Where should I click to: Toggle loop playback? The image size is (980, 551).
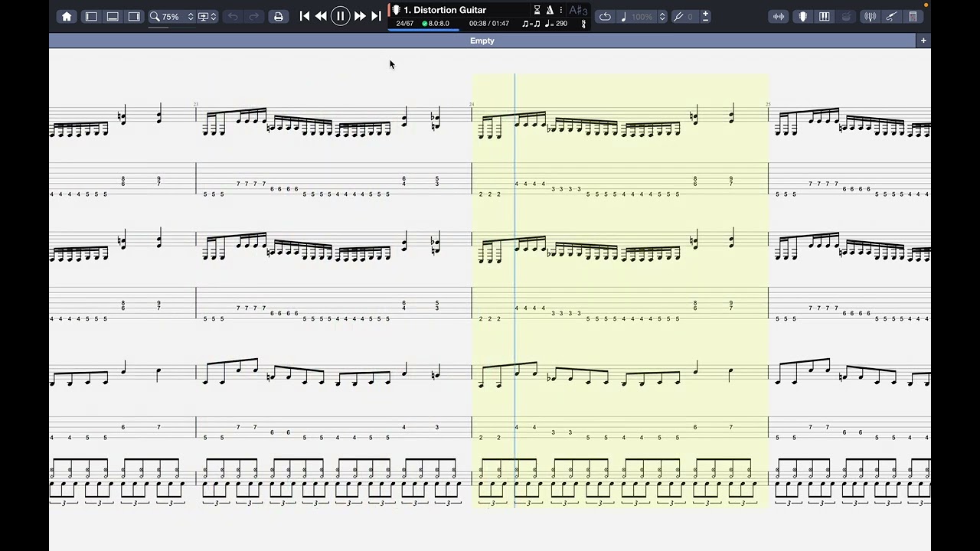point(605,16)
